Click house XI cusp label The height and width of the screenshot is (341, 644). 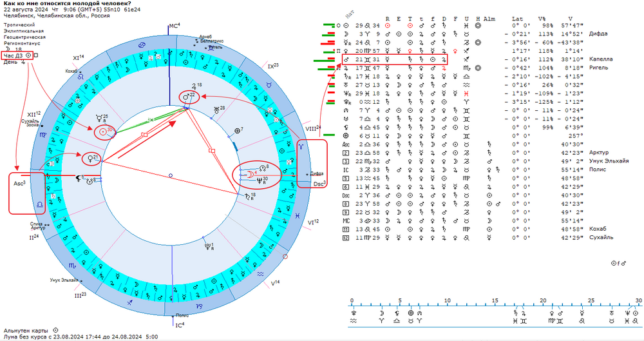[79, 58]
